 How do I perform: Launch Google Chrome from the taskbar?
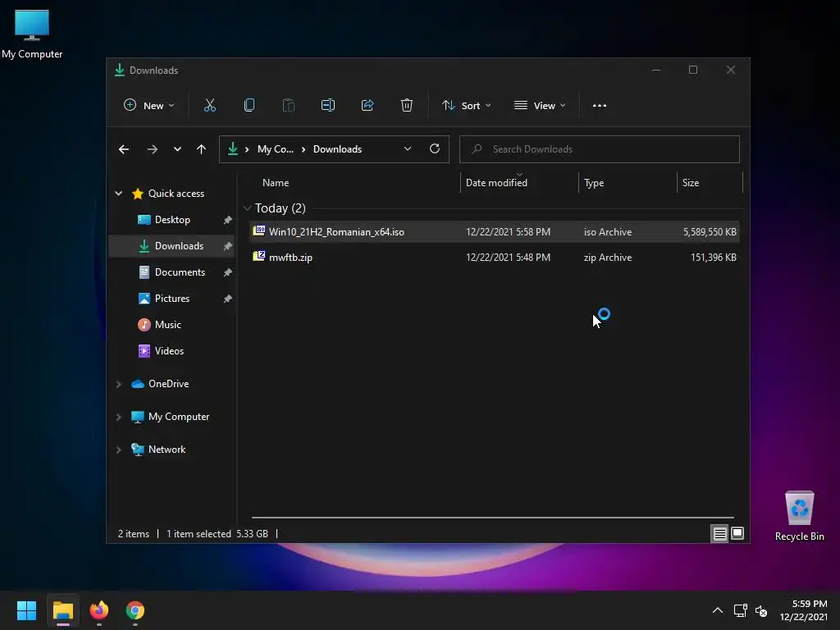[x=135, y=610]
